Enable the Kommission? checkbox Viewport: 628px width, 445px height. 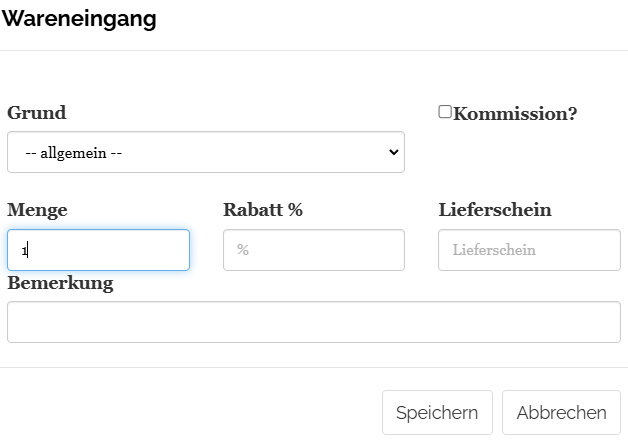click(445, 112)
